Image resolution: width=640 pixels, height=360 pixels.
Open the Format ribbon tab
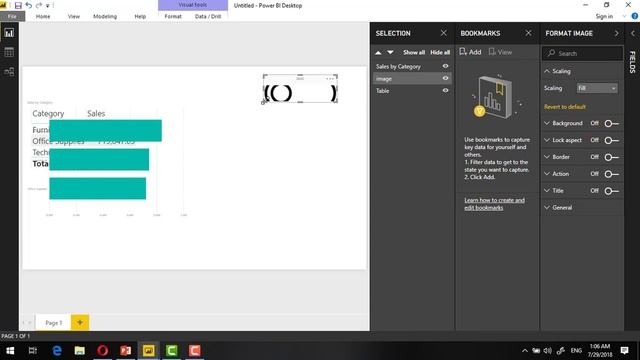pyautogui.click(x=173, y=16)
